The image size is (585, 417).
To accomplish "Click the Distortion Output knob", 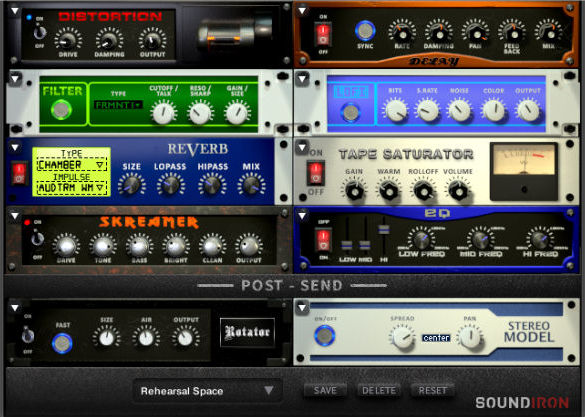I will pos(152,40).
